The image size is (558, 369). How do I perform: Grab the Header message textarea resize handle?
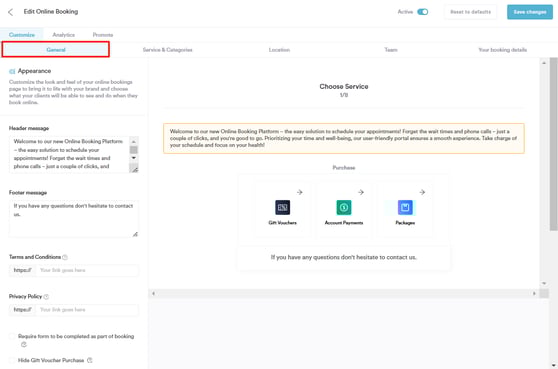pos(135,170)
